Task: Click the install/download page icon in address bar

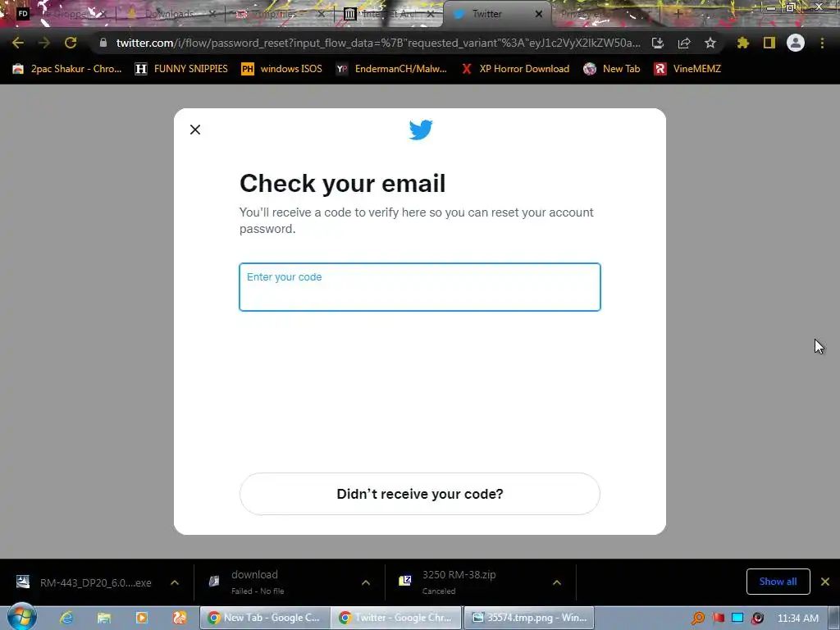Action: coord(658,43)
